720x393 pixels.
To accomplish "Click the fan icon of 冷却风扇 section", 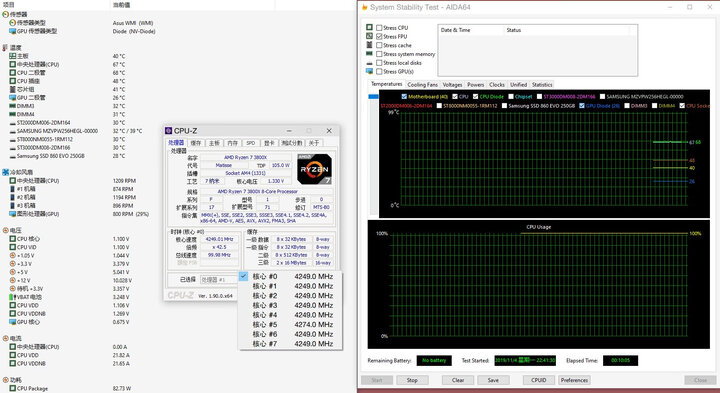I will [x=6, y=172].
